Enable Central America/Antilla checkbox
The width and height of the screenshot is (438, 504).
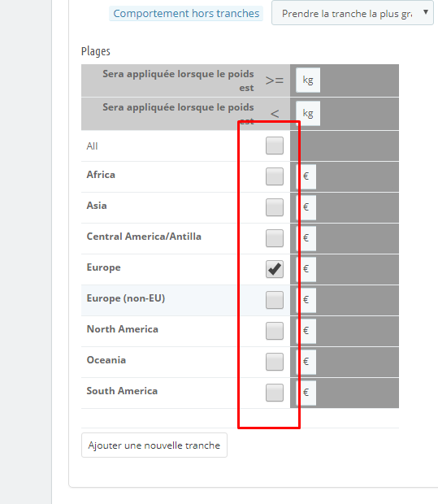click(x=275, y=238)
